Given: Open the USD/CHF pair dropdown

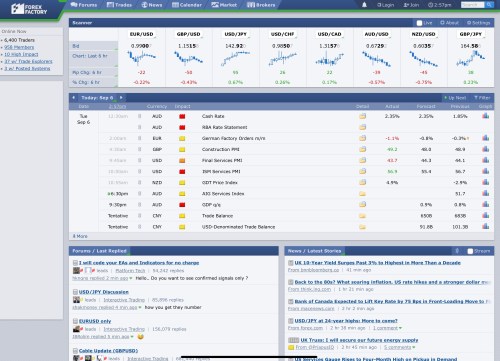Looking at the screenshot, I should [283, 34].
